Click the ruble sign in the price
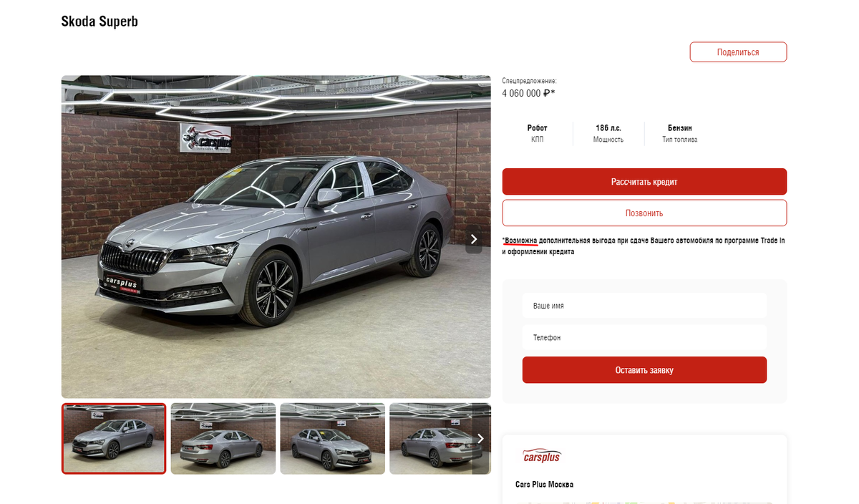Image resolution: width=859 pixels, height=504 pixels. point(547,93)
